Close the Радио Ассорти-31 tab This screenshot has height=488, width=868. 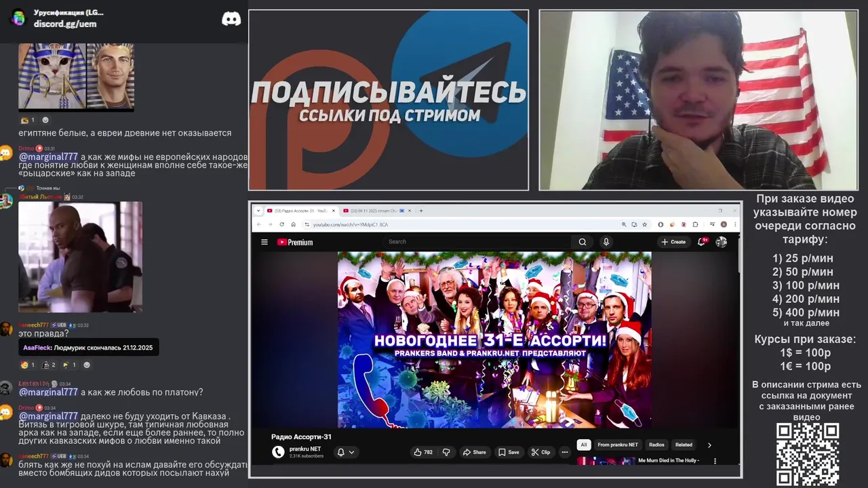pos(334,211)
